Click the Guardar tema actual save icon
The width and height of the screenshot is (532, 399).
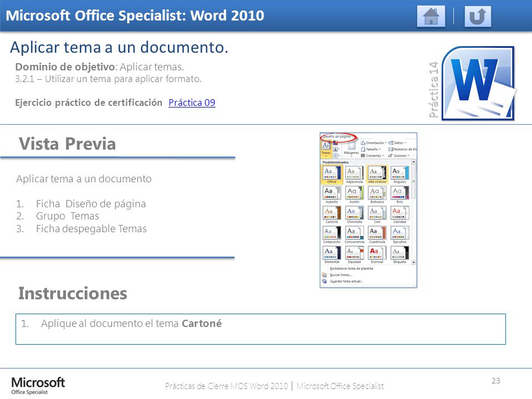324,282
